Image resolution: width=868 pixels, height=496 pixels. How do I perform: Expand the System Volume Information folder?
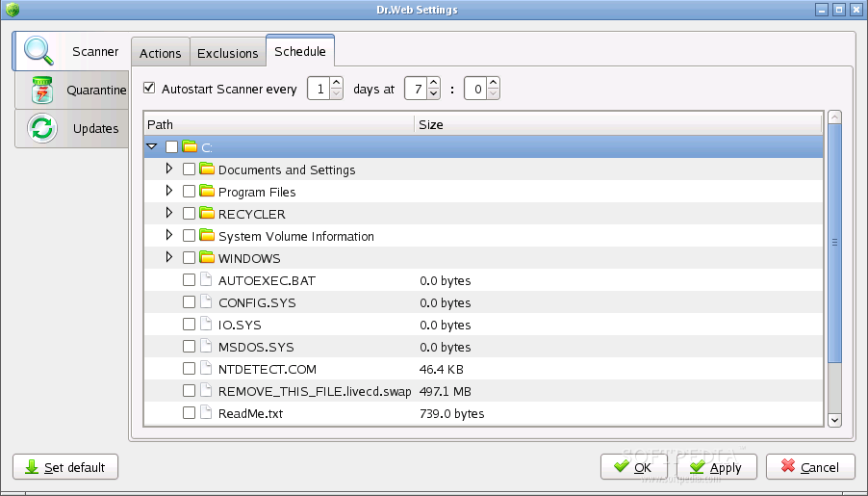(169, 234)
